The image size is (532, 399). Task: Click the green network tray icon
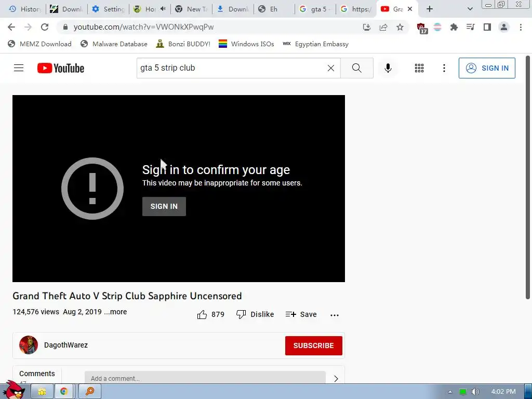pos(463,392)
